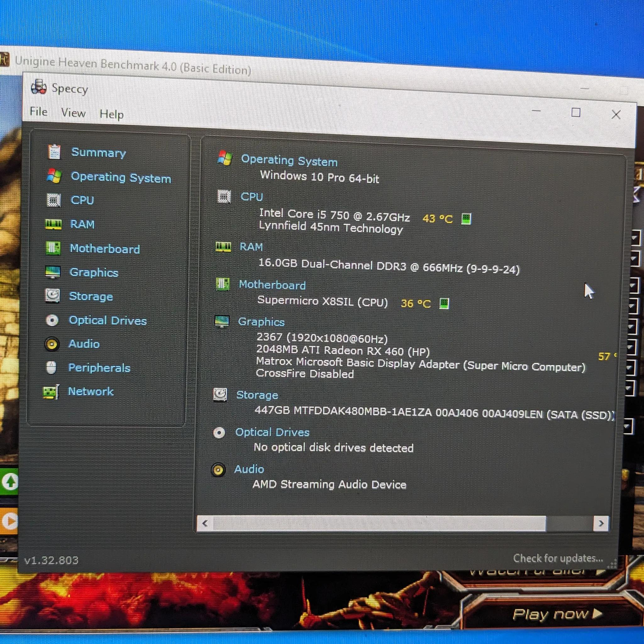Click the Check for updates link
This screenshot has height=644, width=644.
[x=558, y=558]
